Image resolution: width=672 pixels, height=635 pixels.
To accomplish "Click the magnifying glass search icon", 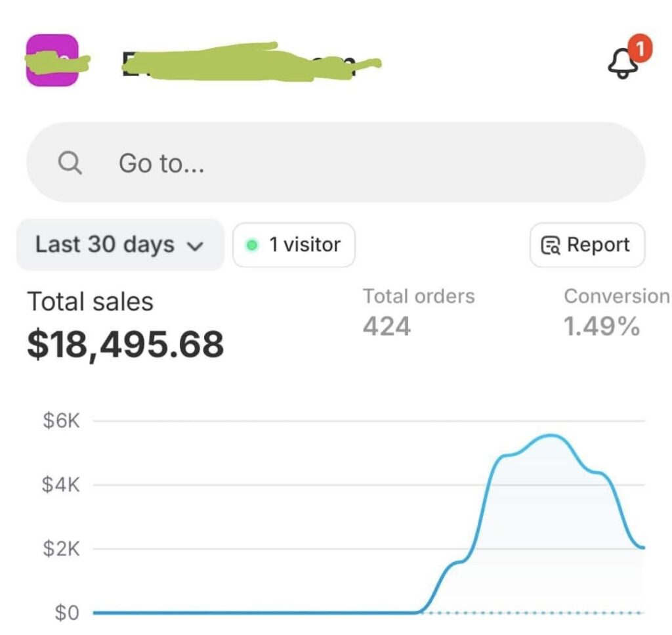I will (70, 162).
